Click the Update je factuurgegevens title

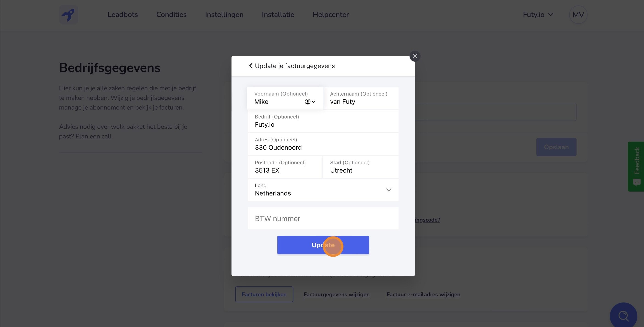(x=295, y=66)
